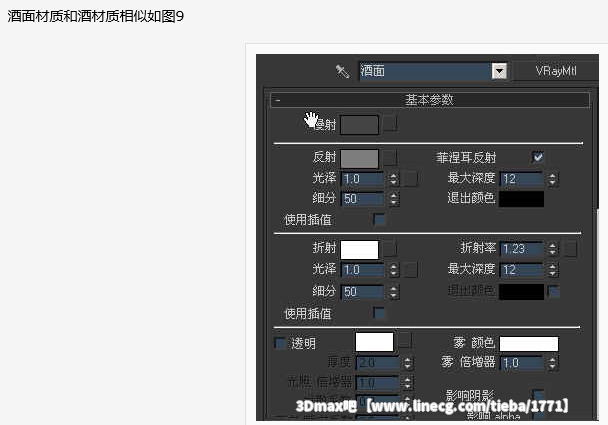The height and width of the screenshot is (425, 608).
Task: Open the reflection 退出颜色 swatch
Action: click(521, 199)
